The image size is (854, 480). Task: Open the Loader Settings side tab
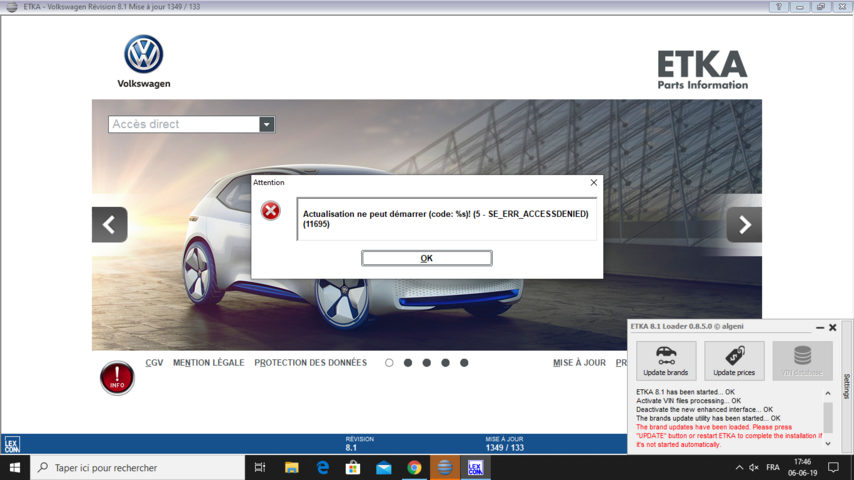847,386
